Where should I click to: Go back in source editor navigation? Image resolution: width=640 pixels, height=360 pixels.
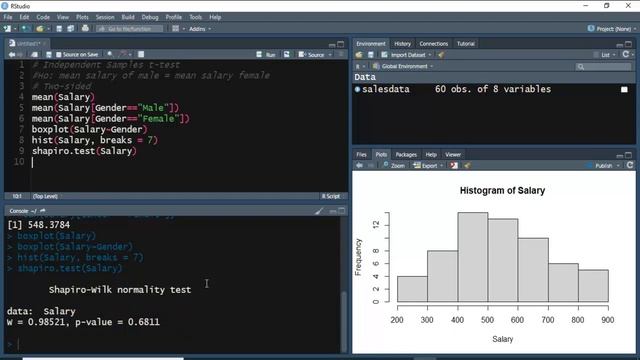coord(11,54)
